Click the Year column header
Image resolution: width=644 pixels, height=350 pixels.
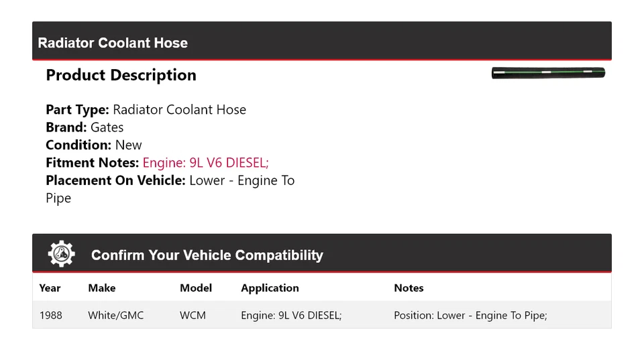(x=50, y=288)
